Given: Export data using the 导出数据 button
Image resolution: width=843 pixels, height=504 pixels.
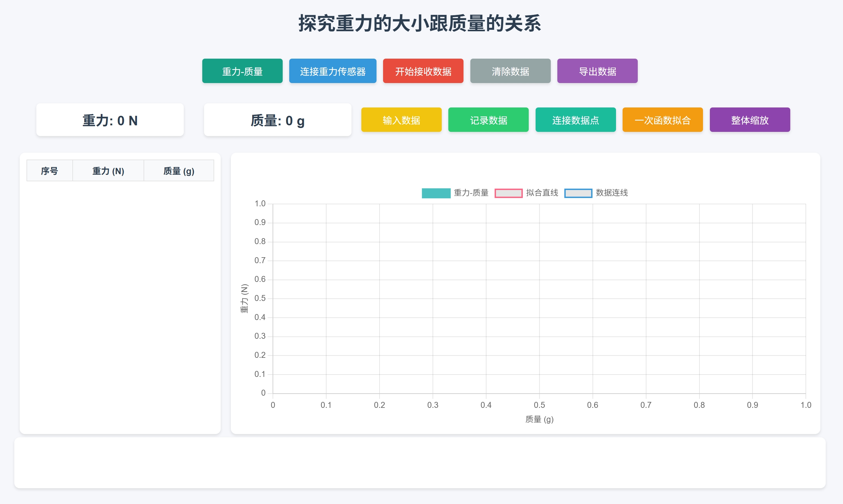Looking at the screenshot, I should pos(597,71).
